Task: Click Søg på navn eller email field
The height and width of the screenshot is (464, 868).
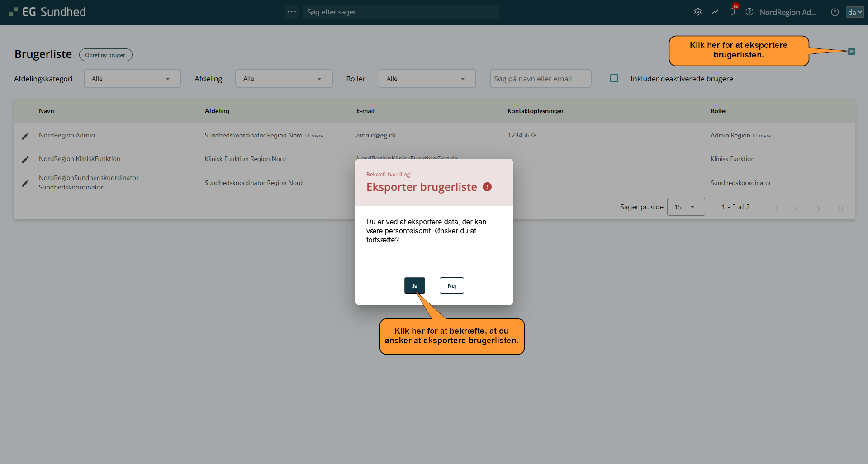Action: (x=541, y=78)
